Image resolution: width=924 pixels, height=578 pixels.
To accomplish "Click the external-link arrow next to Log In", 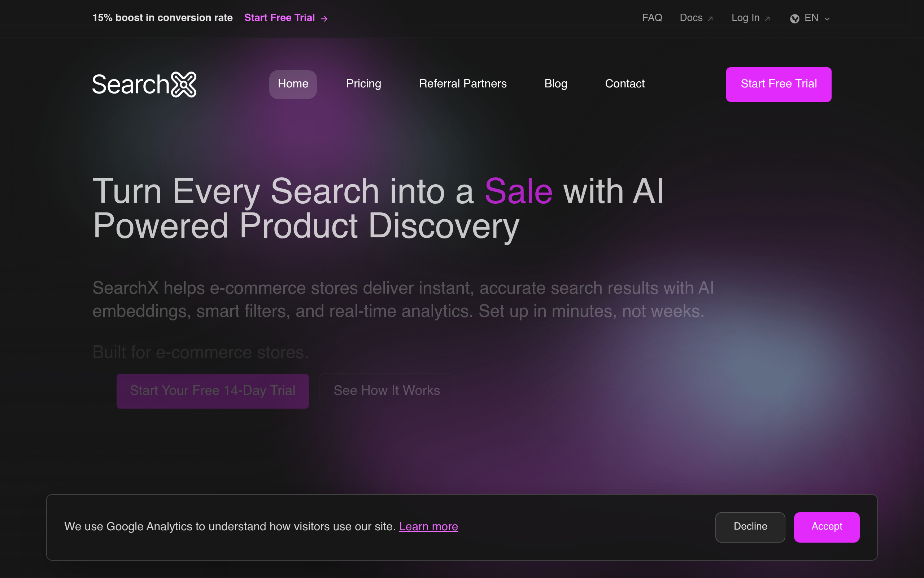I will tap(767, 19).
